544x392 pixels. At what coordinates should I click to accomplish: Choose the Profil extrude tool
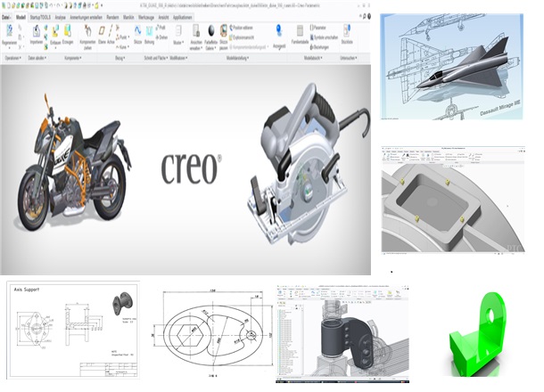[x=161, y=28]
